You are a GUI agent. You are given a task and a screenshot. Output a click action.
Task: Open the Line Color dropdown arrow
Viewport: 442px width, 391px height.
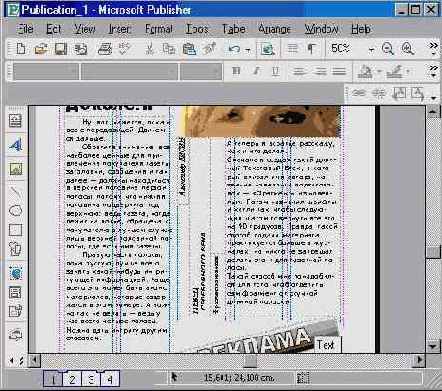[x=408, y=71]
